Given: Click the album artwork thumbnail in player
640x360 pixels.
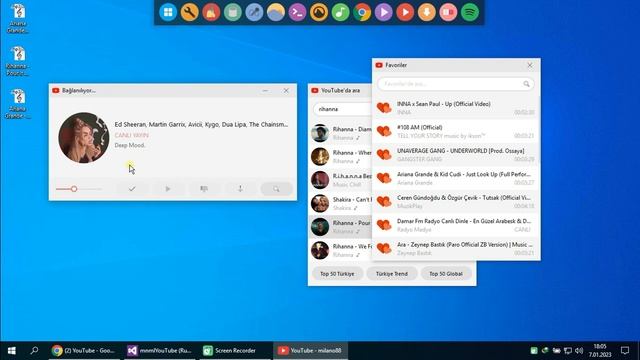Looking at the screenshot, I should [84, 138].
